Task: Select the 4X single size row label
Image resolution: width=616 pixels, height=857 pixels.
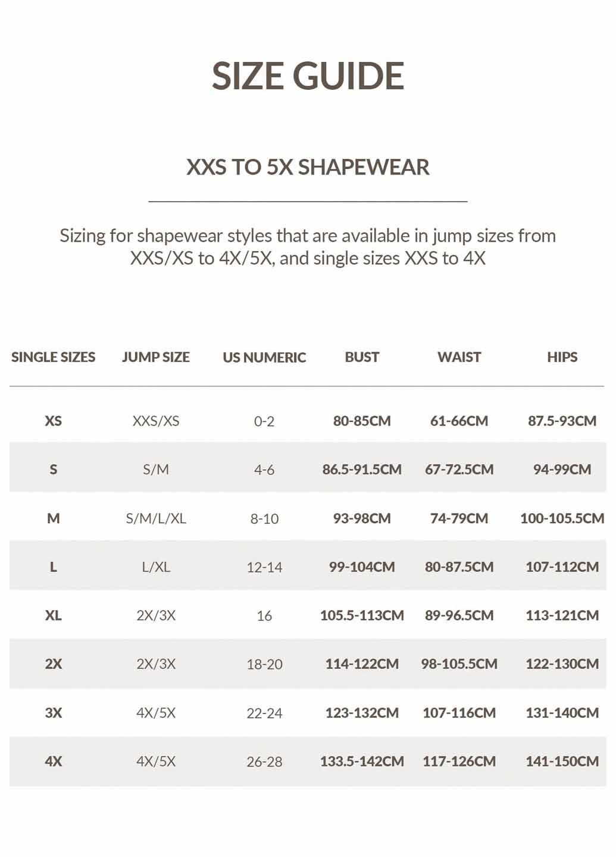Action: [53, 761]
